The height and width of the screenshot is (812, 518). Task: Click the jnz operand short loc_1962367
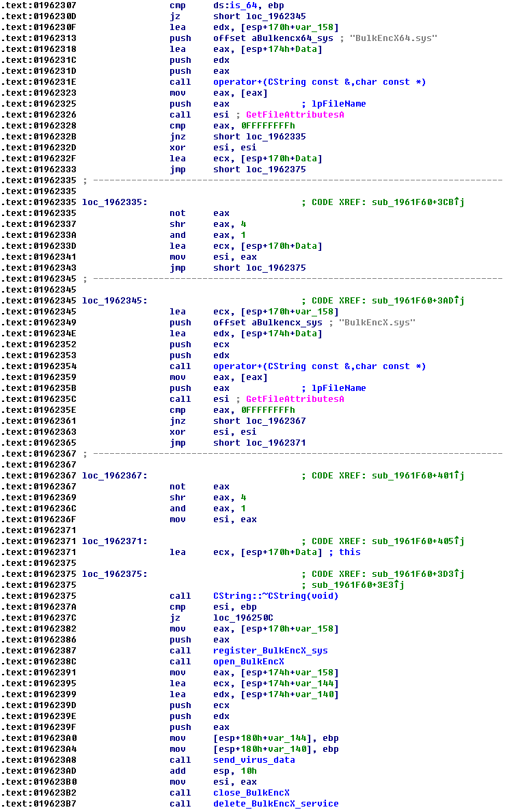point(259,421)
